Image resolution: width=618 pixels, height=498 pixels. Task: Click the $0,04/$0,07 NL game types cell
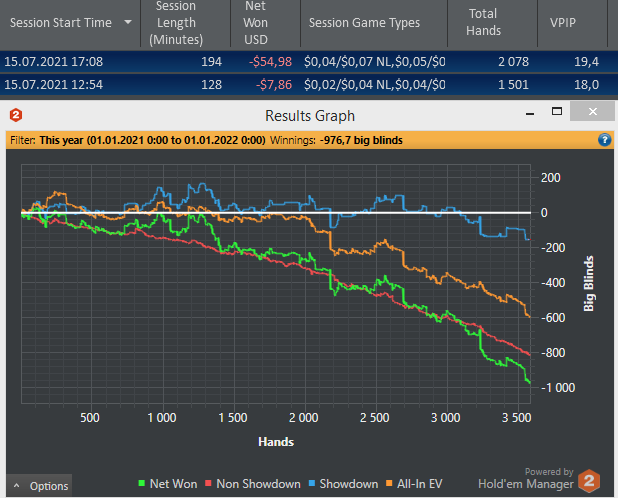pyautogui.click(x=374, y=61)
